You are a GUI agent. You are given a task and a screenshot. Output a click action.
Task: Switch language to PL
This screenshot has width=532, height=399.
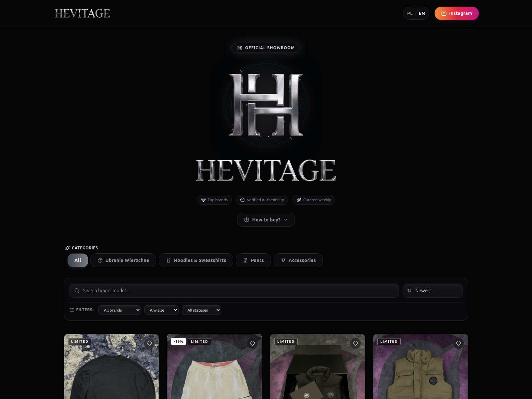(x=410, y=13)
